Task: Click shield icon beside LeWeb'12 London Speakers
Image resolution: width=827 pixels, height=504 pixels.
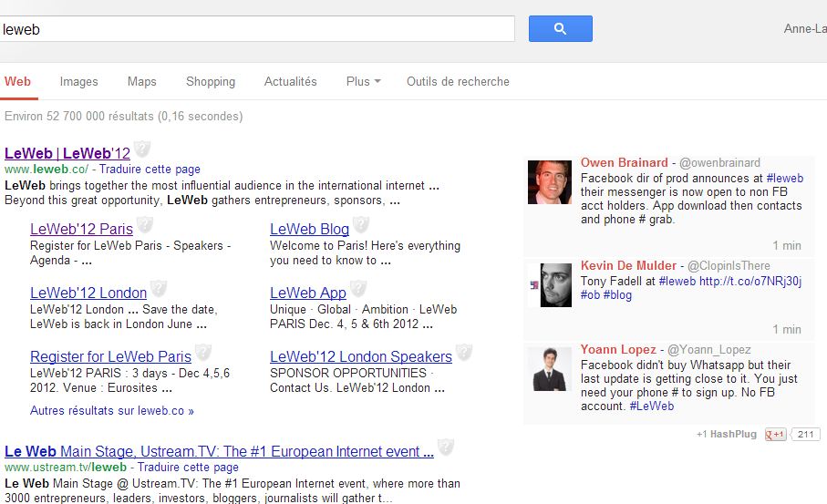Action: (463, 352)
